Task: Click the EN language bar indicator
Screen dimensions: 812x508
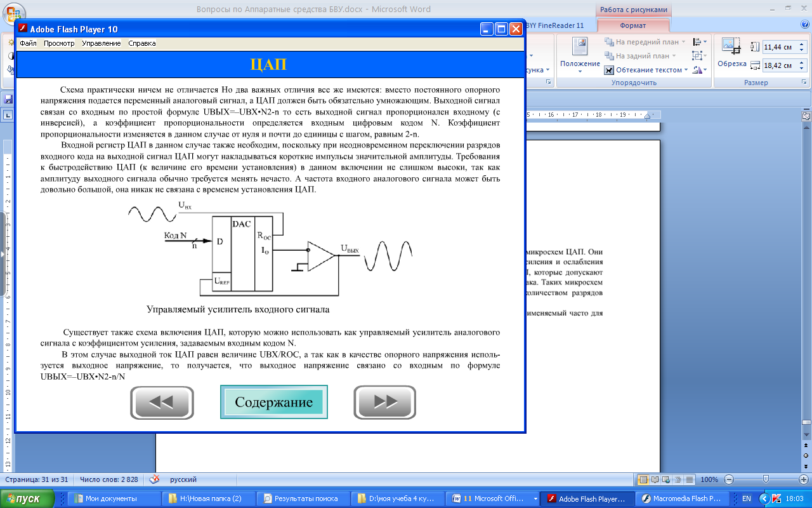Action: point(747,499)
